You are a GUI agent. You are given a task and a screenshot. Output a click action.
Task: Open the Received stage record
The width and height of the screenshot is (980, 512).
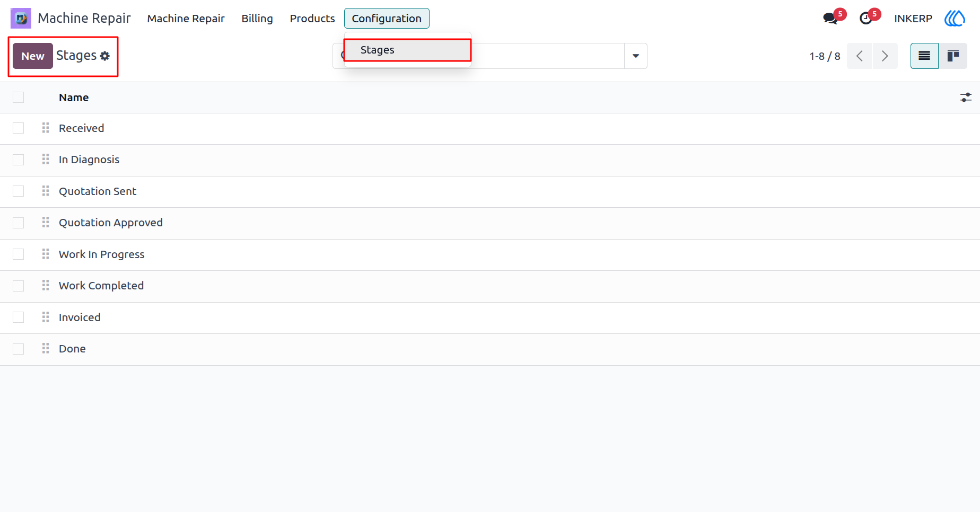82,128
